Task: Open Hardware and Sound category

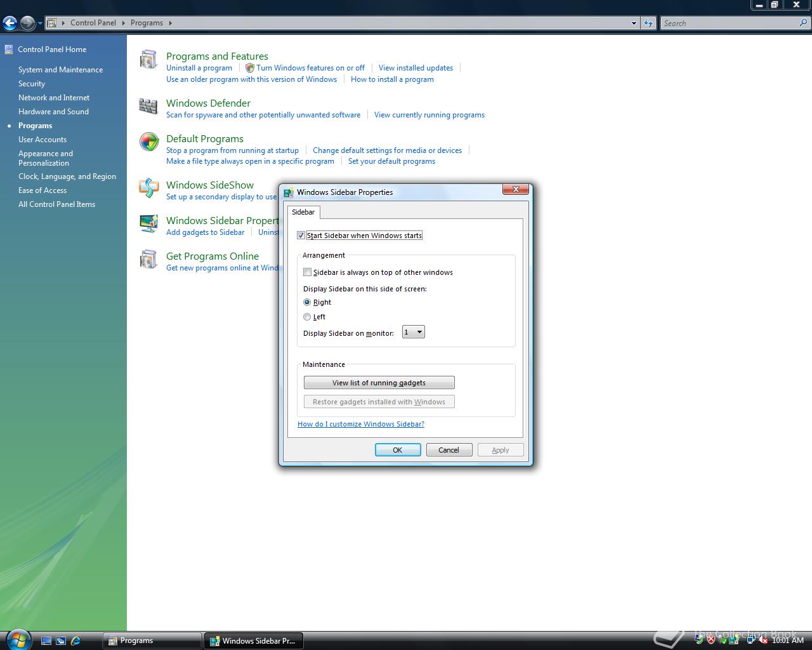Action: click(x=53, y=112)
